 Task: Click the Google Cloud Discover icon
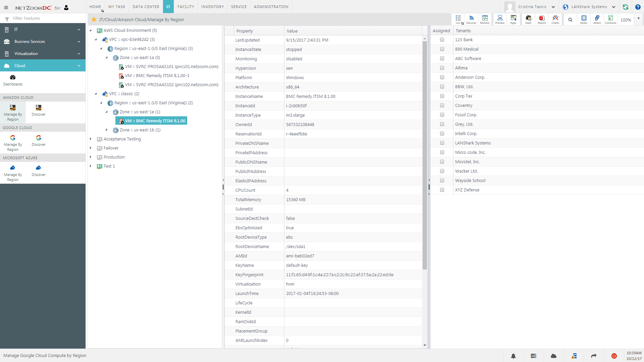39,140
